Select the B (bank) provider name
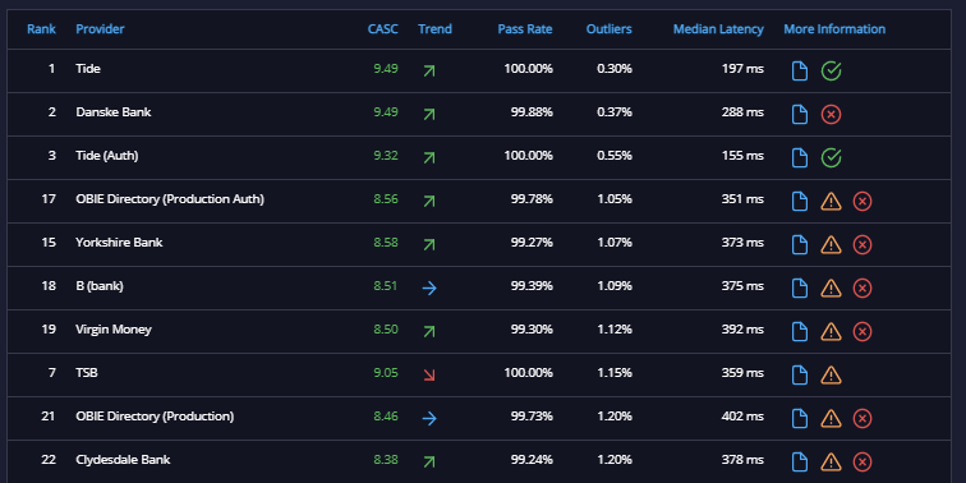966x484 pixels. [99, 286]
